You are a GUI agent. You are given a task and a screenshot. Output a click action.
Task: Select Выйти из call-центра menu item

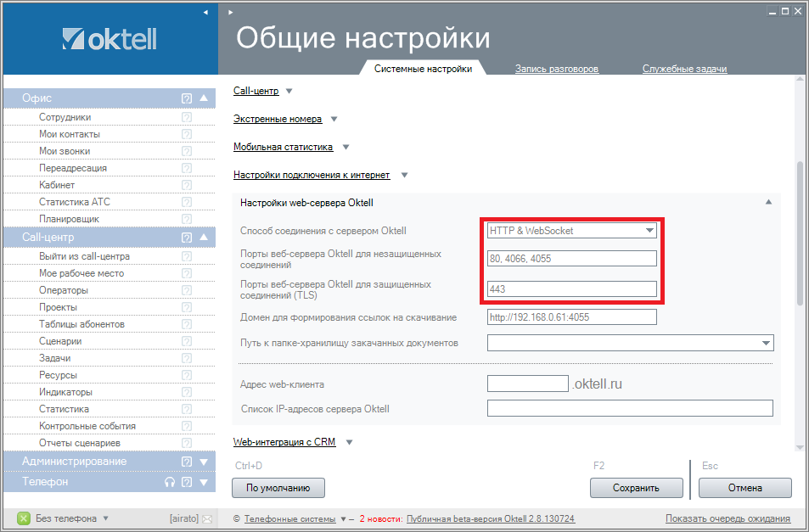(85, 256)
